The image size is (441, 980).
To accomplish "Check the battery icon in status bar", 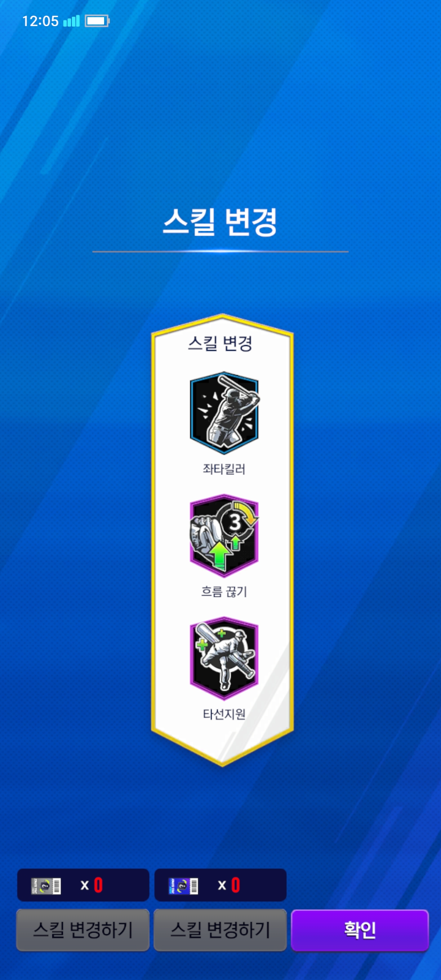I will pos(97,21).
